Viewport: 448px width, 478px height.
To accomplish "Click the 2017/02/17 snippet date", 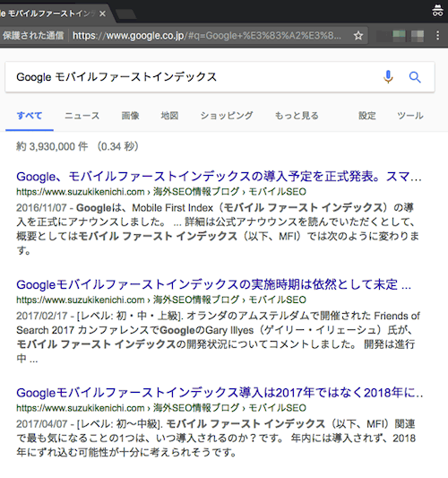I will click(x=41, y=316).
